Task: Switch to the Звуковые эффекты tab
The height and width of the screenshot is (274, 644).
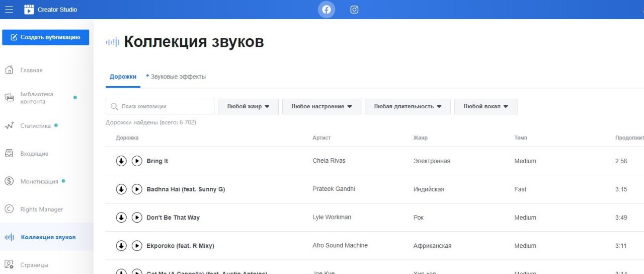Action: (x=178, y=77)
